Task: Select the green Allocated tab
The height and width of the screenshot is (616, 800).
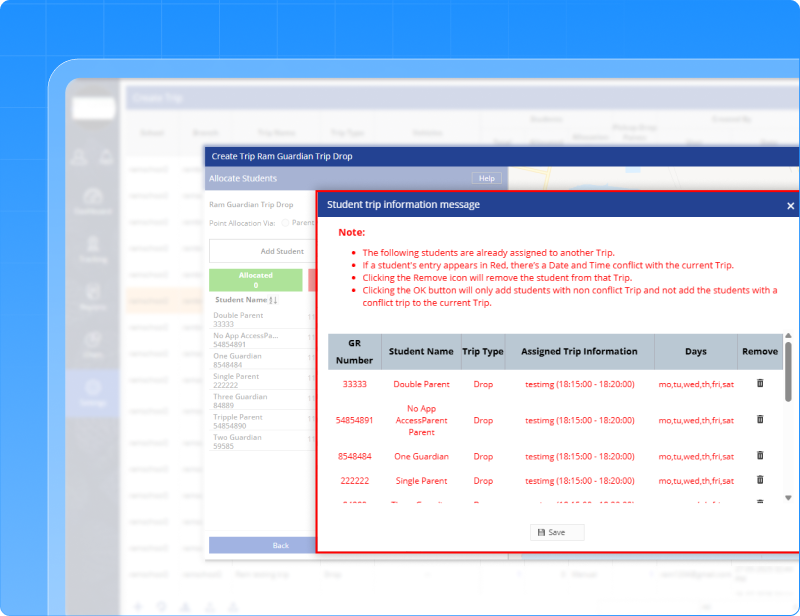Action: click(x=255, y=280)
